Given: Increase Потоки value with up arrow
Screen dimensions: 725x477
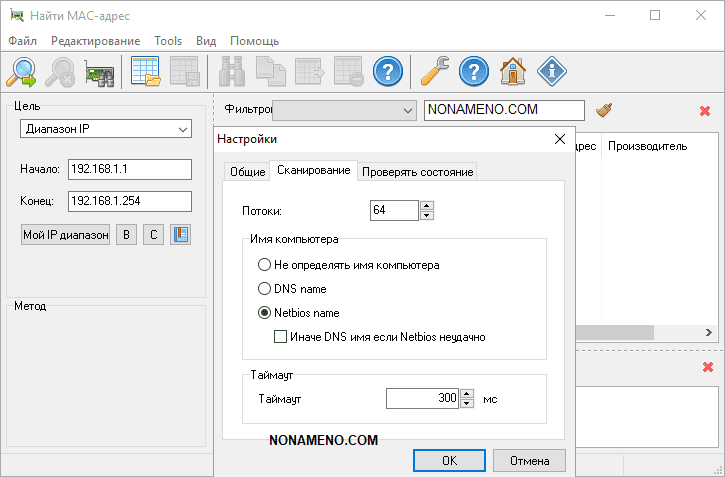Looking at the screenshot, I should tap(427, 205).
